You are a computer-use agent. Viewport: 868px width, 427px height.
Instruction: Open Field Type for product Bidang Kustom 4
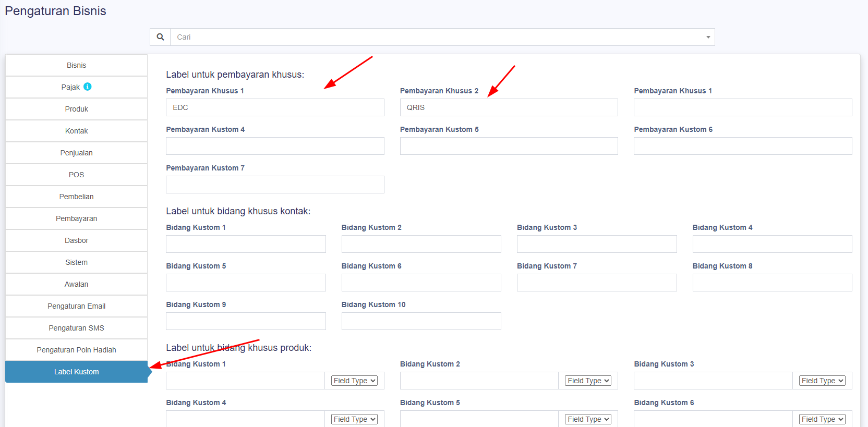point(354,419)
